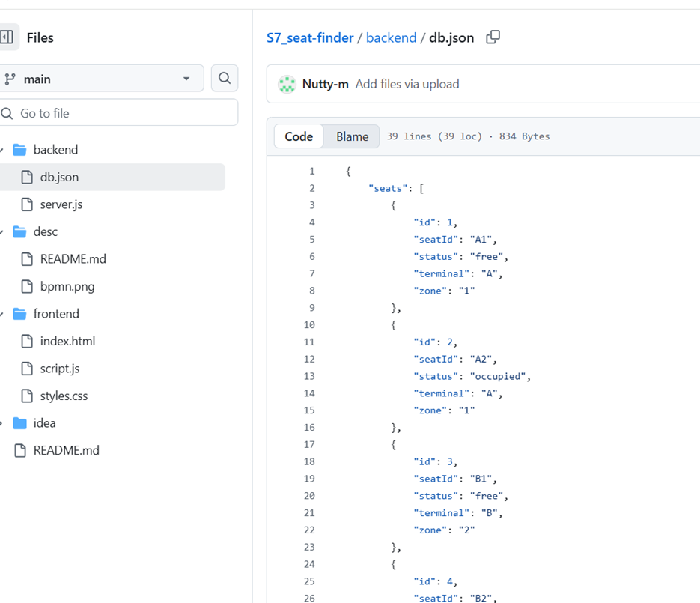Copy the file path using copy icon
700x603 pixels.
(x=493, y=37)
